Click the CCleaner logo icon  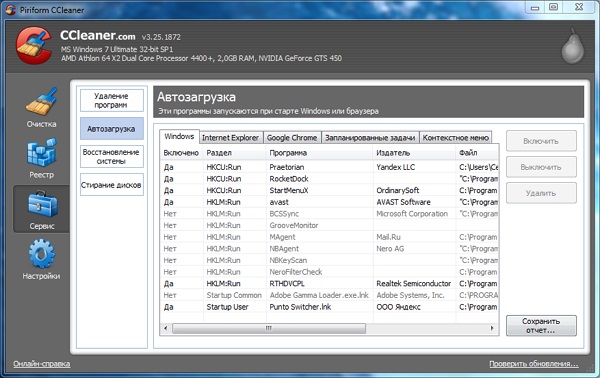tap(34, 45)
